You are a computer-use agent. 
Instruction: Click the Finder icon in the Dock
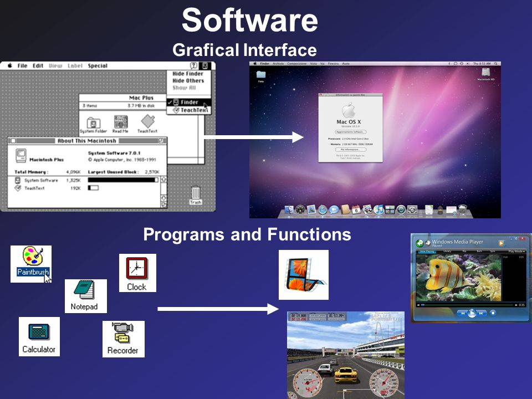coord(289,209)
